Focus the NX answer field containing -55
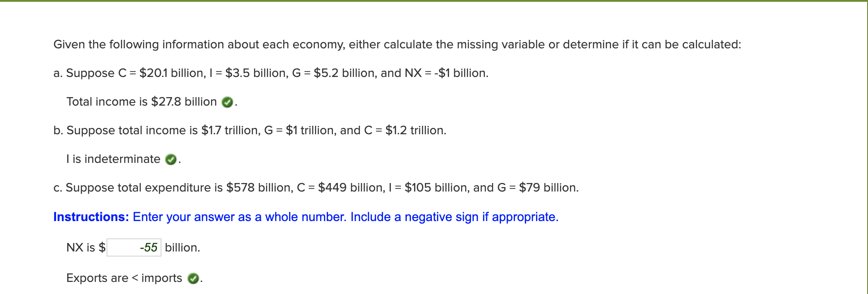Viewport: 868px width, 294px height. [x=134, y=247]
